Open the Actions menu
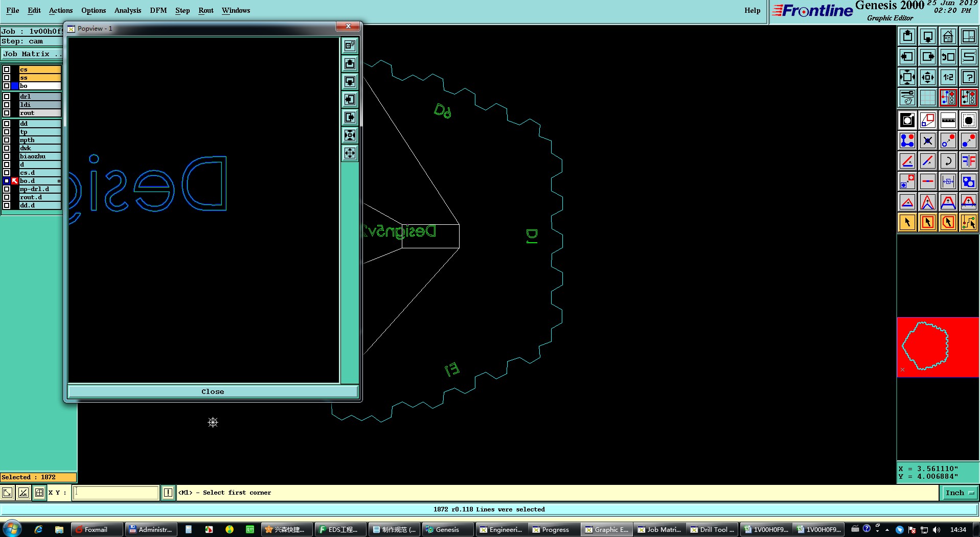The image size is (980, 537). point(61,10)
